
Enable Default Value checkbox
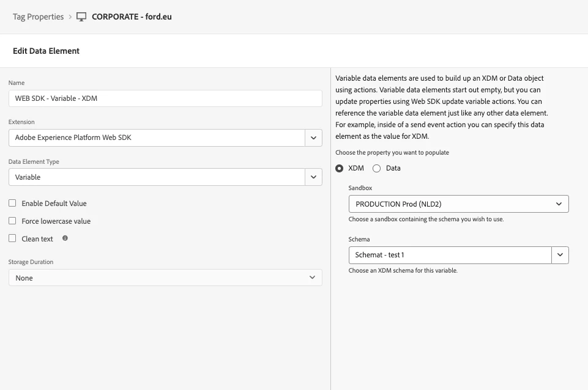(12, 203)
